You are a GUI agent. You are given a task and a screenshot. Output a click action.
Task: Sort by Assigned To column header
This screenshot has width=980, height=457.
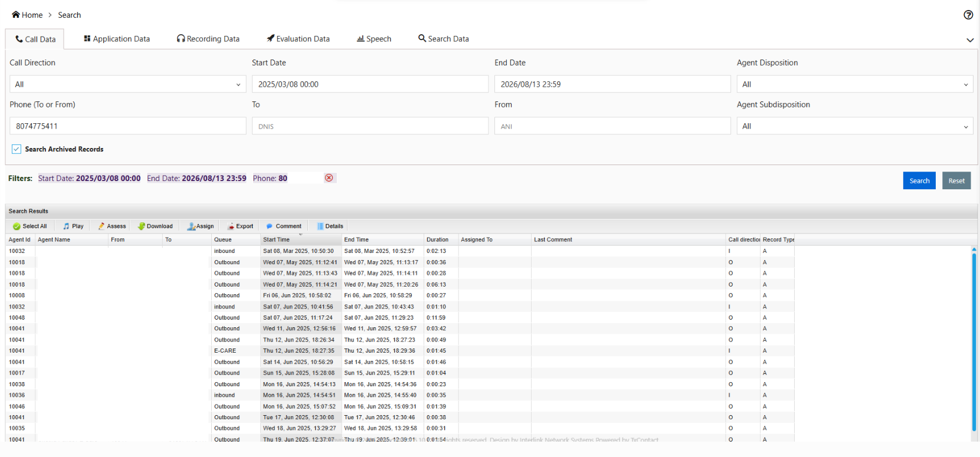[494, 240]
